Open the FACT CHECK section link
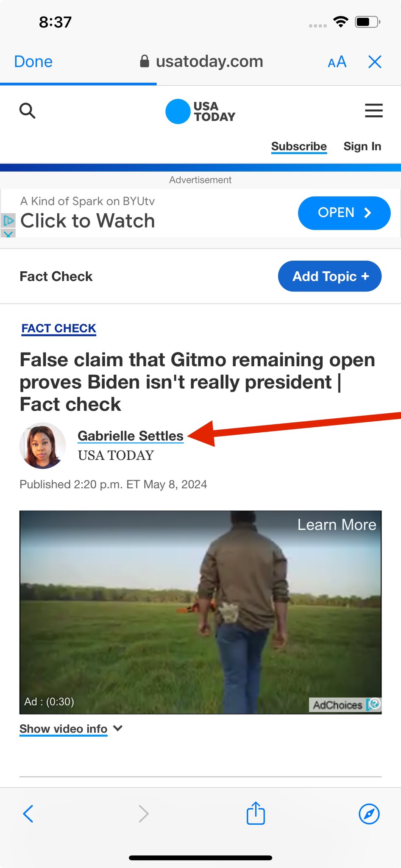 (59, 328)
